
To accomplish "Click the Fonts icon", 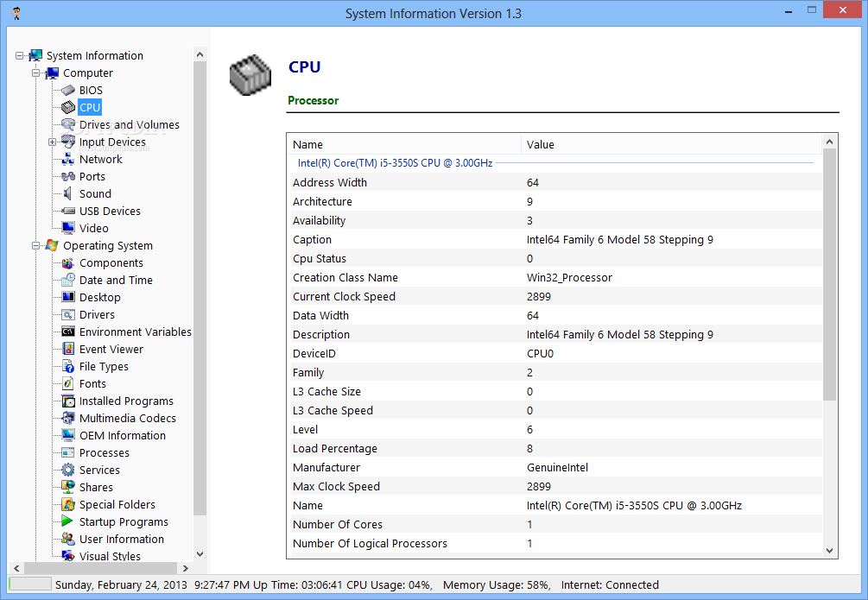I will tap(67, 383).
